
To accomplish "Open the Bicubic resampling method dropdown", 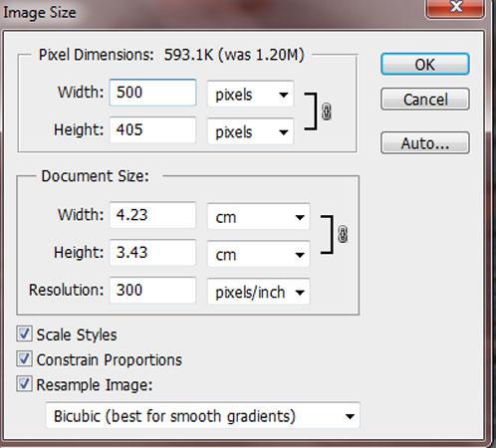I will coord(203,415).
